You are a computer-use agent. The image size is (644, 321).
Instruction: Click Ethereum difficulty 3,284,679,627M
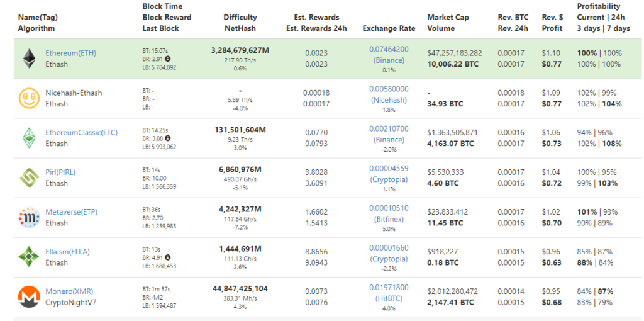point(240,50)
